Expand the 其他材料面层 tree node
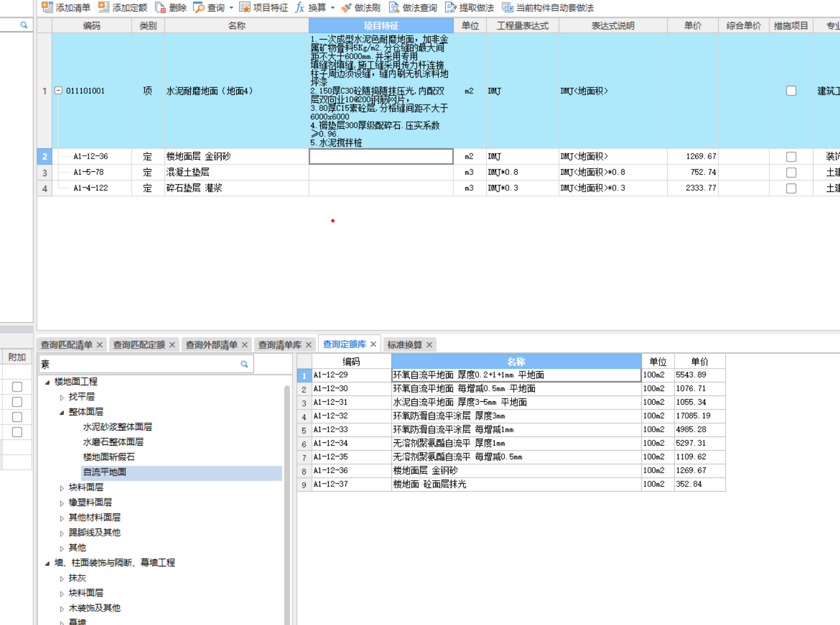 pyautogui.click(x=61, y=518)
